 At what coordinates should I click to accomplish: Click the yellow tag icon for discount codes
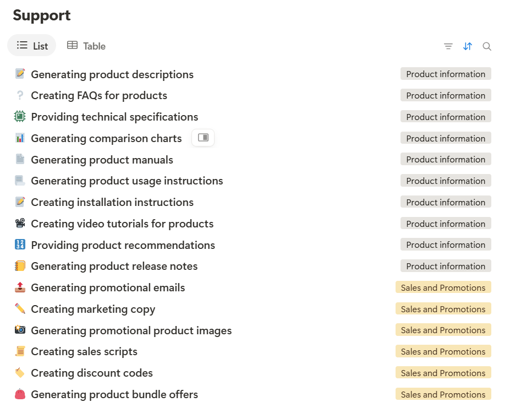click(x=20, y=372)
